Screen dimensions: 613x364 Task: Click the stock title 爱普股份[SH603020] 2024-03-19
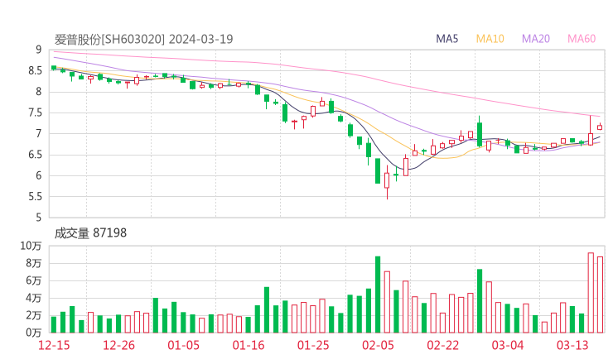click(x=143, y=39)
